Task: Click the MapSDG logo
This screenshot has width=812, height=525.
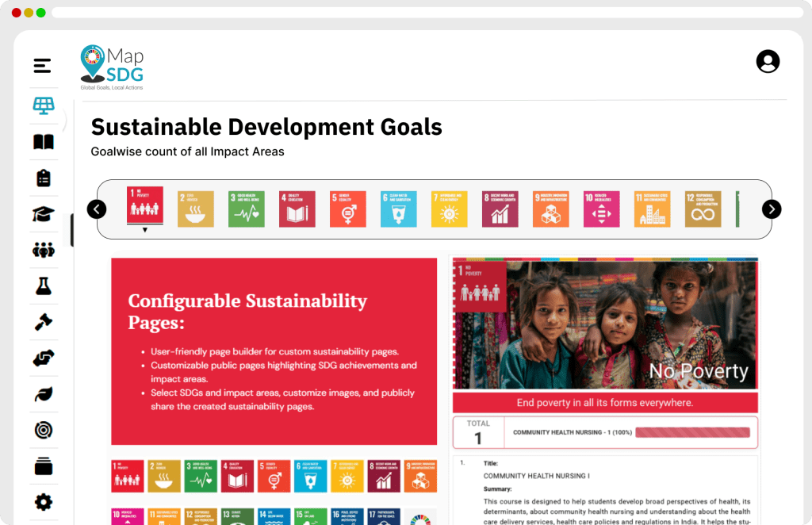Action: tap(113, 67)
